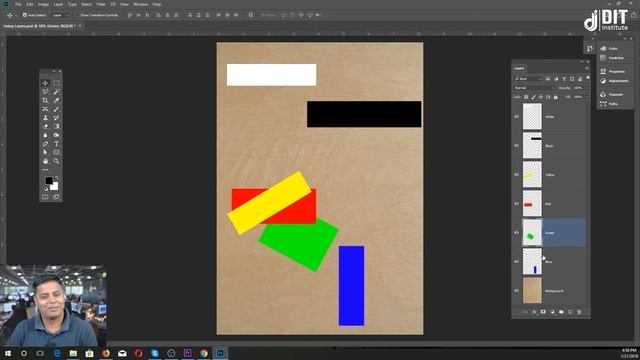The image size is (640, 360).
Task: Create a new layer via panel icon
Action: [x=570, y=312]
